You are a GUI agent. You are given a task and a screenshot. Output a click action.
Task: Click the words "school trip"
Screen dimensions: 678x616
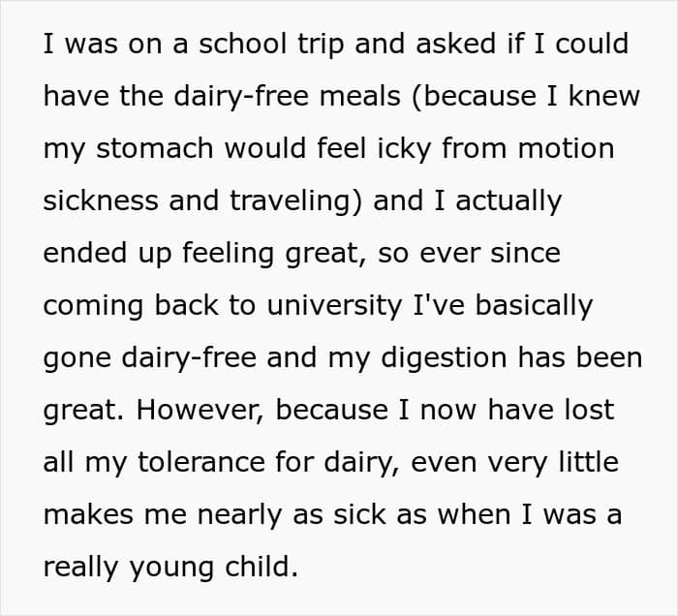pos(271,45)
